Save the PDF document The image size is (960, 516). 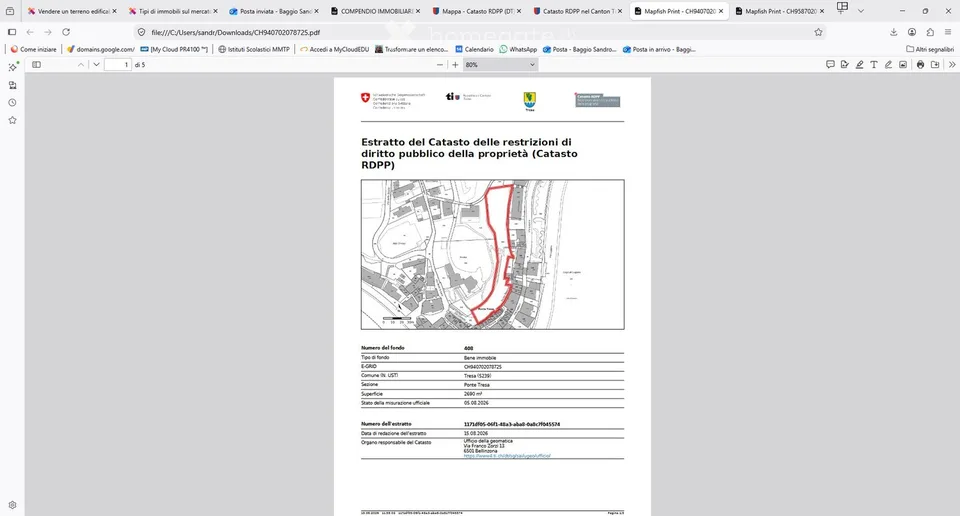point(935,64)
